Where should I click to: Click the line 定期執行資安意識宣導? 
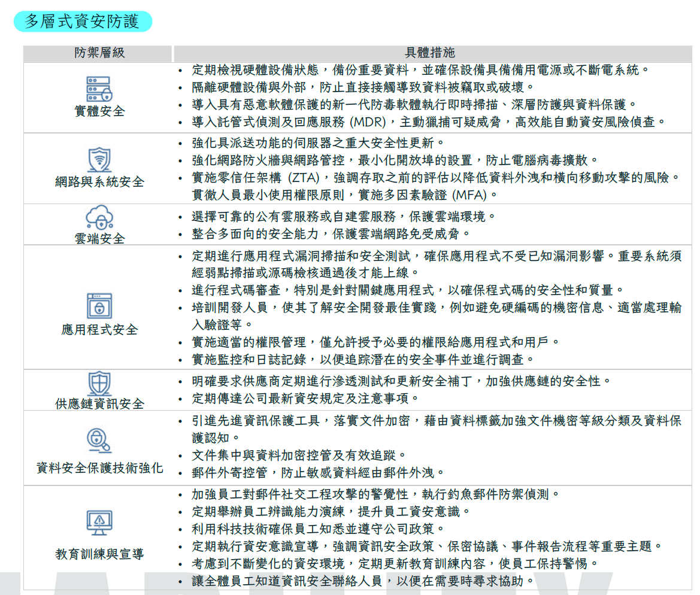(x=427, y=547)
